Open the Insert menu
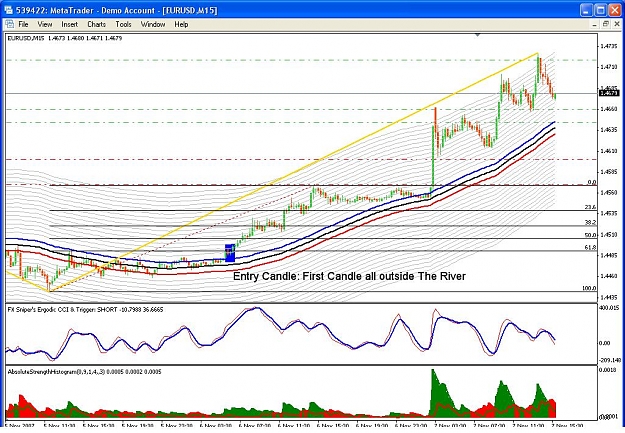The image size is (625, 433). (x=69, y=24)
